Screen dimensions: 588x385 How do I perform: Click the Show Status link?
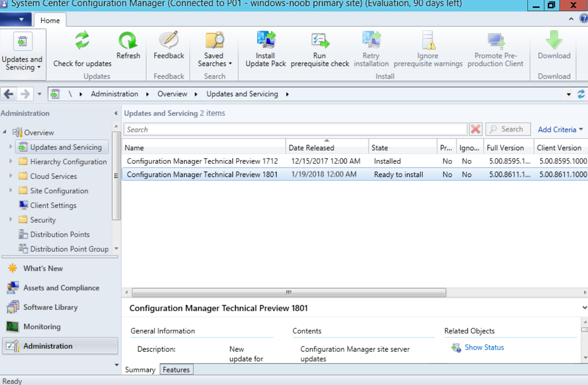click(484, 347)
